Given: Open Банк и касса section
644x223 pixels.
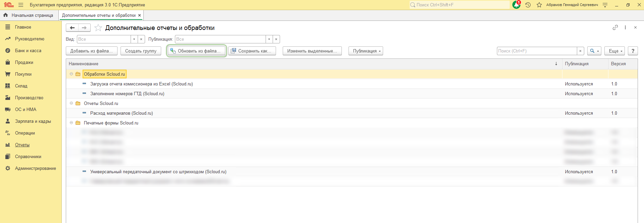Looking at the screenshot, I should click(31, 51).
